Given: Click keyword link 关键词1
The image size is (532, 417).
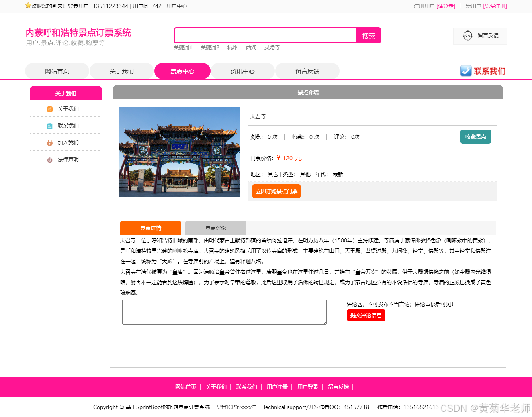Looking at the screenshot, I should click(x=183, y=47).
